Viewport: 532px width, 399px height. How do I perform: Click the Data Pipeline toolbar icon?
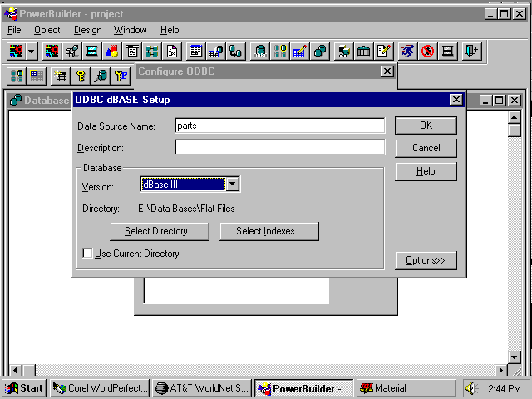(x=235, y=52)
